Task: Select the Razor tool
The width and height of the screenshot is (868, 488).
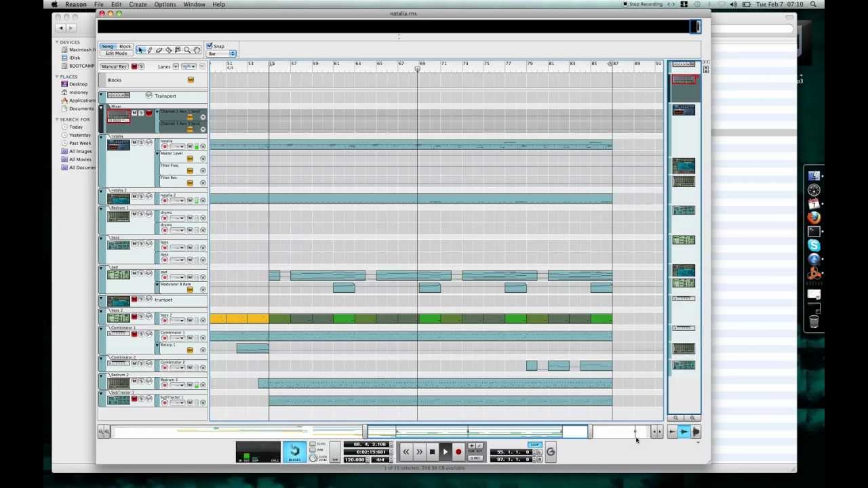Action: coord(169,50)
